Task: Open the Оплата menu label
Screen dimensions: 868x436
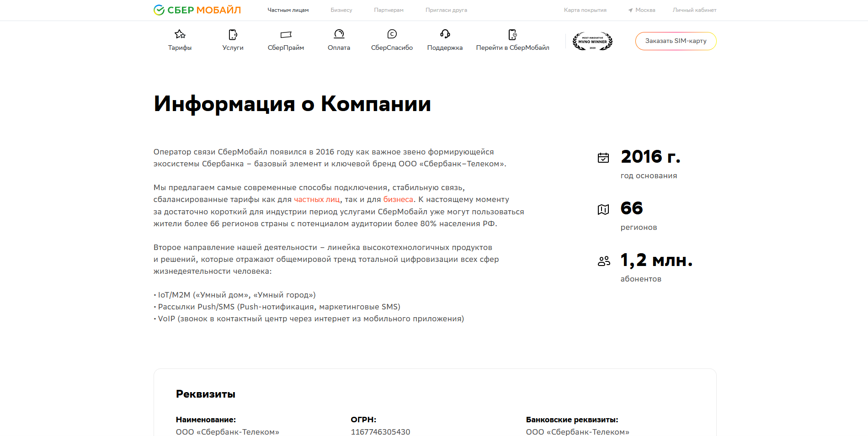Action: pos(339,48)
